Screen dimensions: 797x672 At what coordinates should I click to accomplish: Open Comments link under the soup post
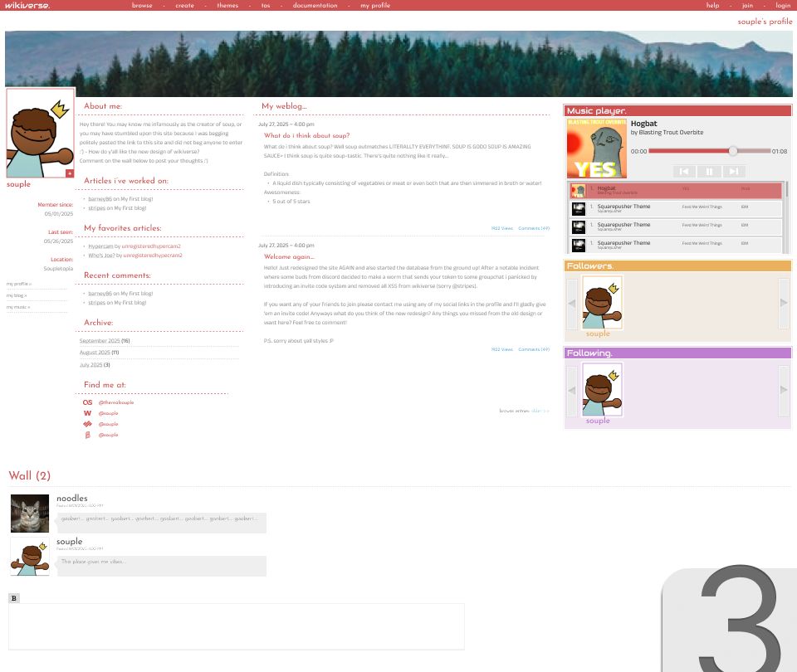pyautogui.click(x=534, y=229)
